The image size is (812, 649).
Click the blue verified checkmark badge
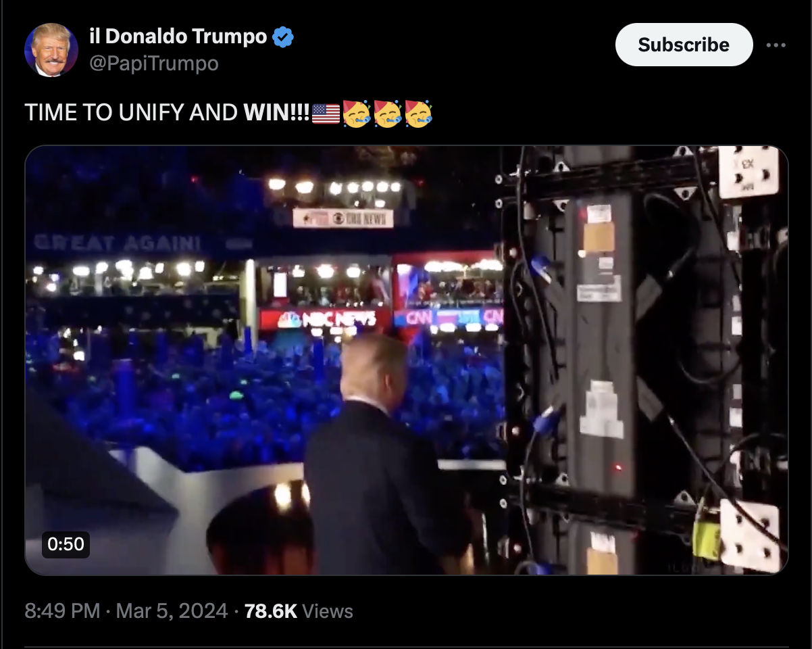[x=283, y=37]
